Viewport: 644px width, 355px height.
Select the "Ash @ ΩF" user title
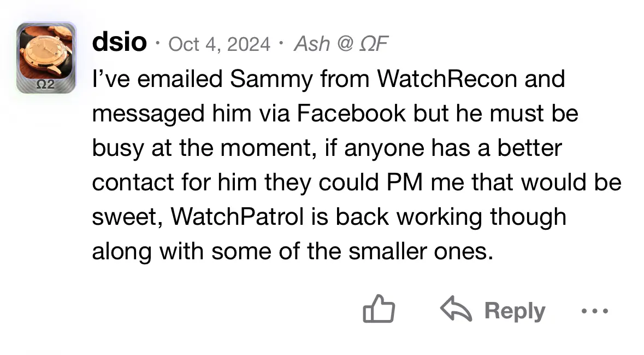pyautogui.click(x=341, y=44)
